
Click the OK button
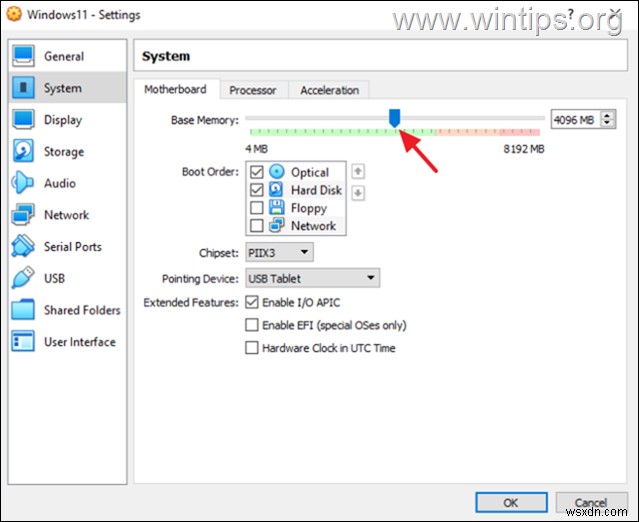coord(511,502)
